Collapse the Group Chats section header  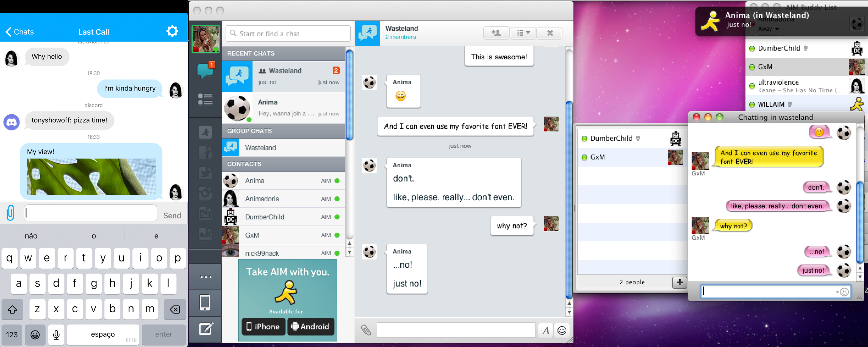[x=283, y=131]
